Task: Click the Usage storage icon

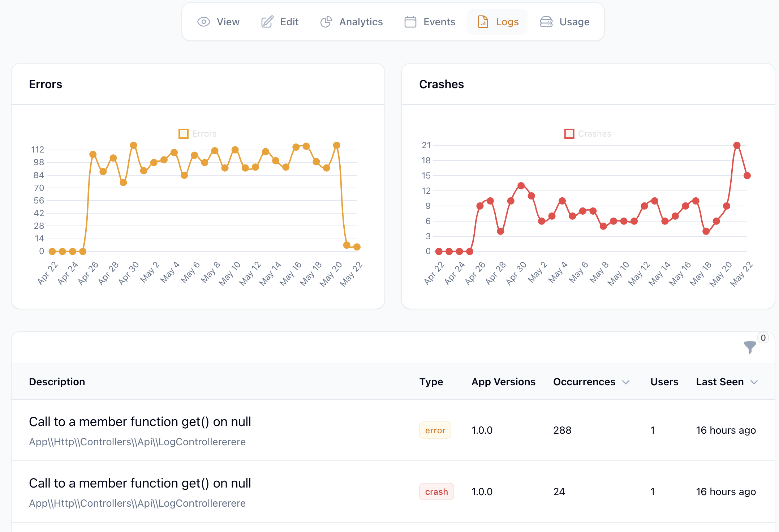Action: pos(546,22)
